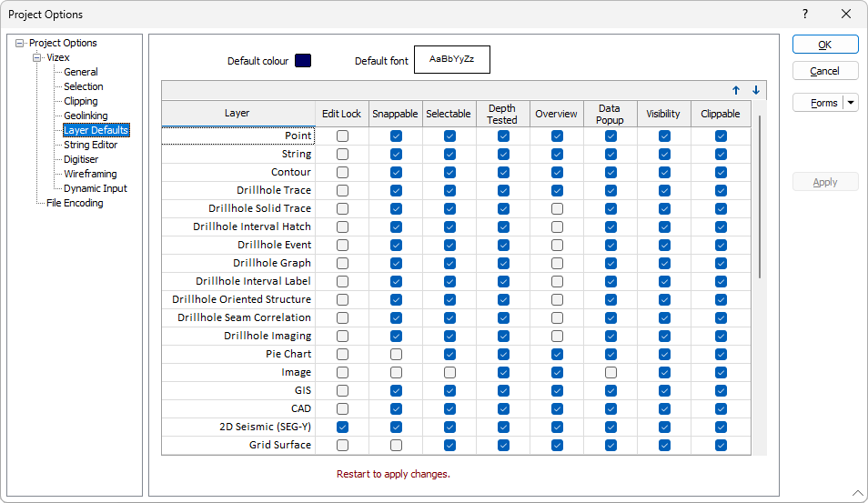Click the Edit Lock column header
Image resolution: width=868 pixels, height=503 pixels.
pos(341,114)
